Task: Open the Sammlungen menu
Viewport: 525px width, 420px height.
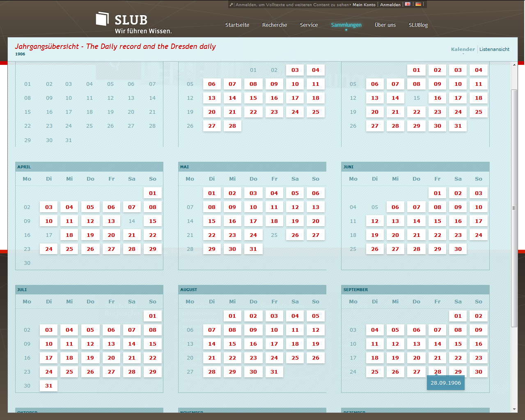Action: (x=346, y=25)
